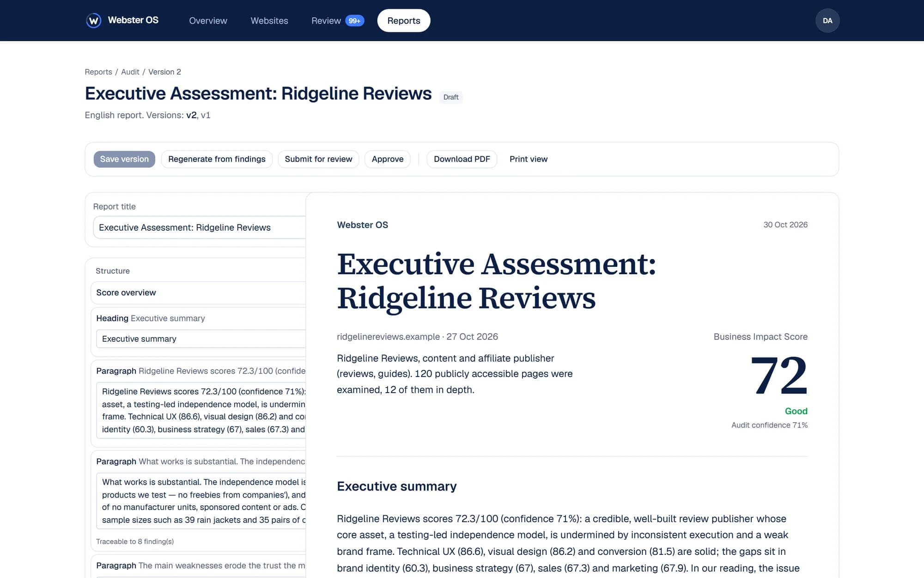The image size is (924, 578).
Task: Open the DA user avatar menu
Action: click(827, 20)
